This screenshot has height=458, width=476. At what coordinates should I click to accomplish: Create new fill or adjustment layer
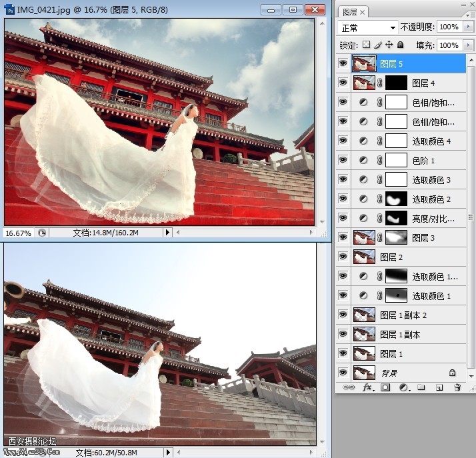pyautogui.click(x=403, y=387)
